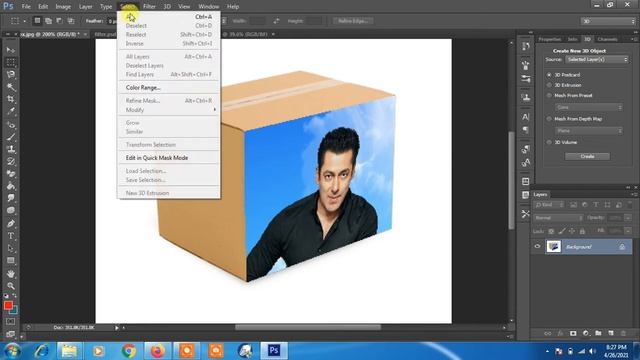
Task: Open Character panel icon in dock
Action: pos(526,117)
